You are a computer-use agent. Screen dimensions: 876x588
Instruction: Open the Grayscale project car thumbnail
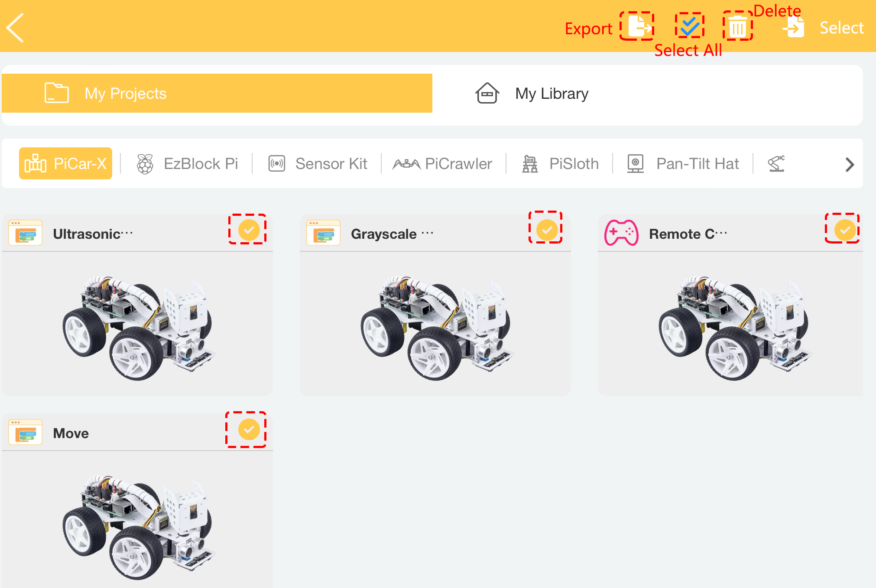436,328
